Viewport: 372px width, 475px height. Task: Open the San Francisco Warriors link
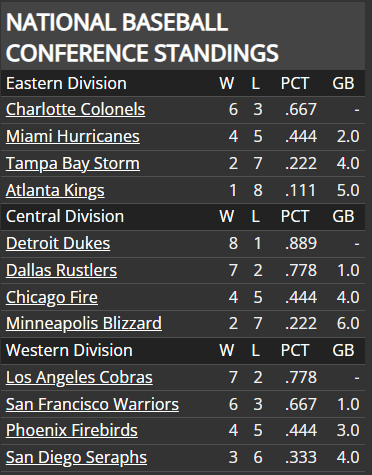click(92, 404)
